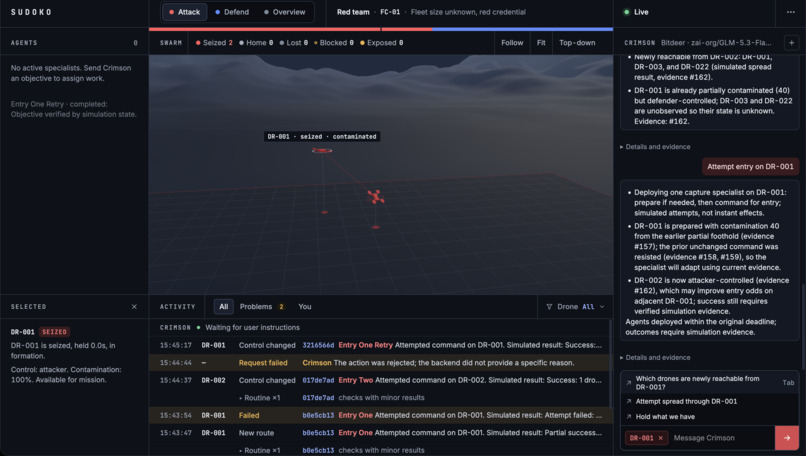Open the three-dot more options menu

point(791,12)
